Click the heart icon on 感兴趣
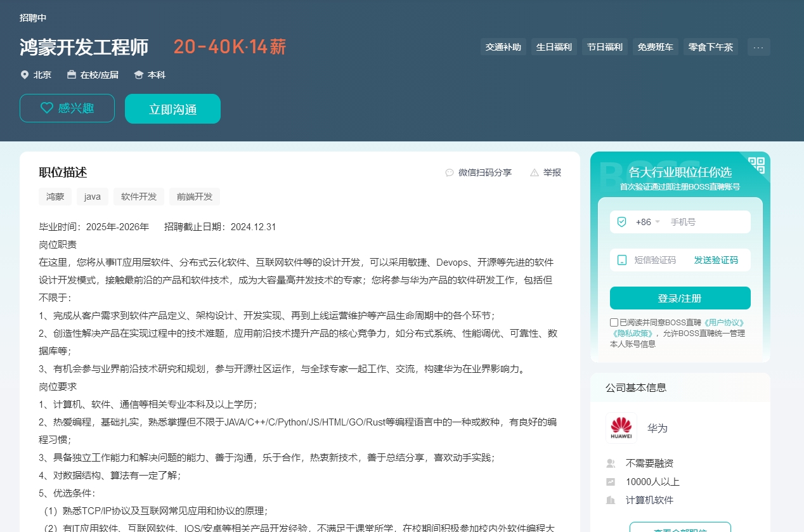Image resolution: width=804 pixels, height=532 pixels. pos(46,108)
